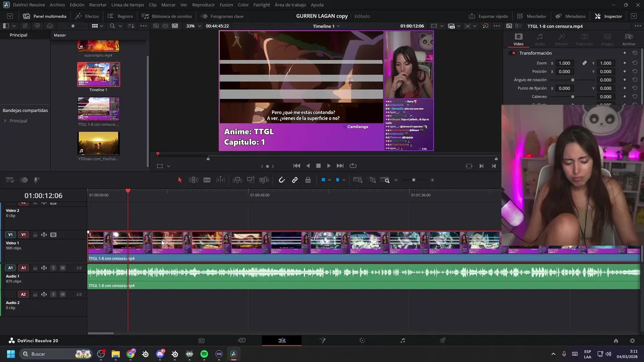Click the Replace clip edit icon
This screenshot has height=362, width=644.
[264, 180]
